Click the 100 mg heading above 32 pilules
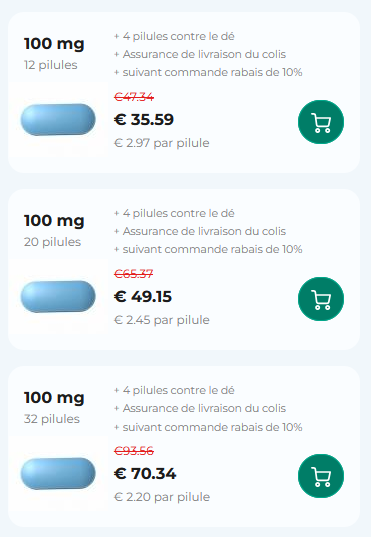Viewport: 371px width, 537px height. (x=54, y=398)
